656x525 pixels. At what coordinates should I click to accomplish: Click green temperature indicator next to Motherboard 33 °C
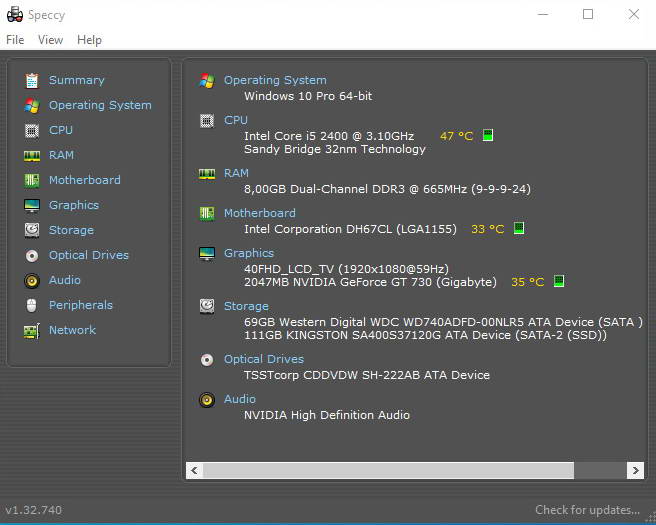(519, 228)
